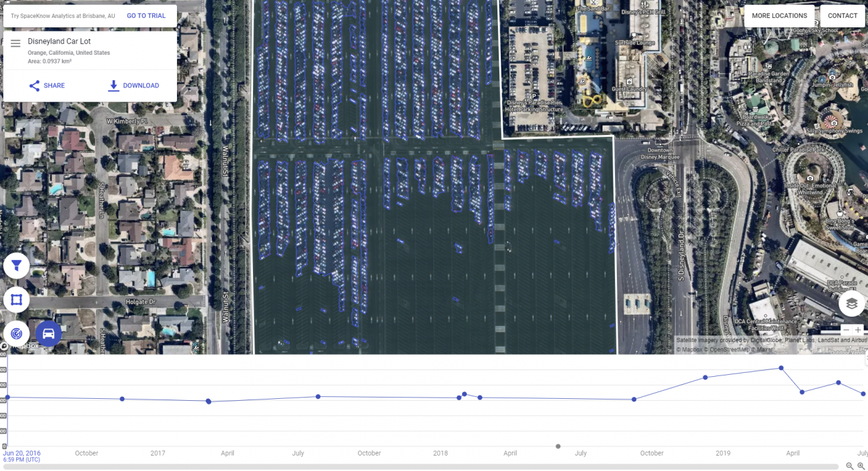Zoom in the timeline with the magnifier plus
Image resolution: width=868 pixels, height=471 pixels.
pos(861,466)
